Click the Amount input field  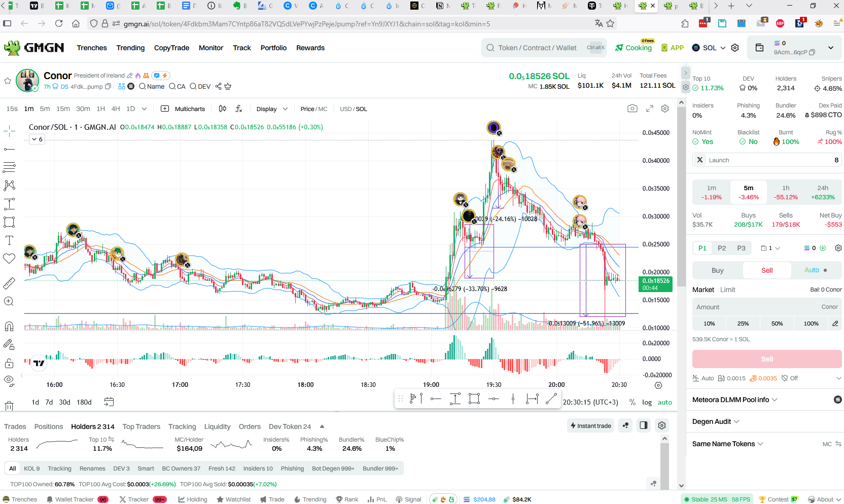pyautogui.click(x=767, y=307)
